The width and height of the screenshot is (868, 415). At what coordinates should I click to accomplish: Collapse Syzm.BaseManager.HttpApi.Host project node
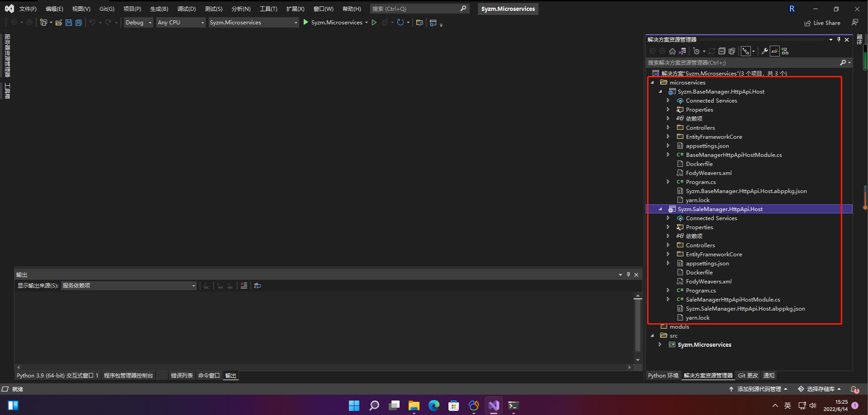[x=660, y=92]
